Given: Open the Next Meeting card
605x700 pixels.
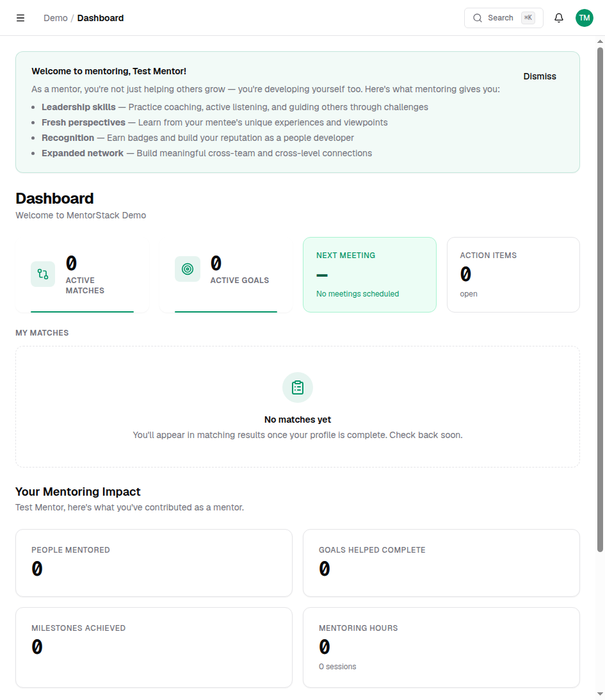Looking at the screenshot, I should (x=369, y=274).
